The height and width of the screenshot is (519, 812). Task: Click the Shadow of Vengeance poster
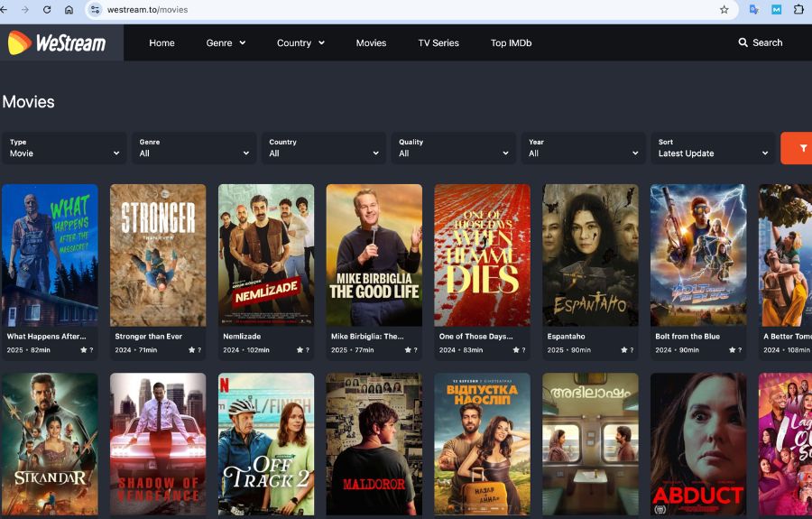click(158, 444)
